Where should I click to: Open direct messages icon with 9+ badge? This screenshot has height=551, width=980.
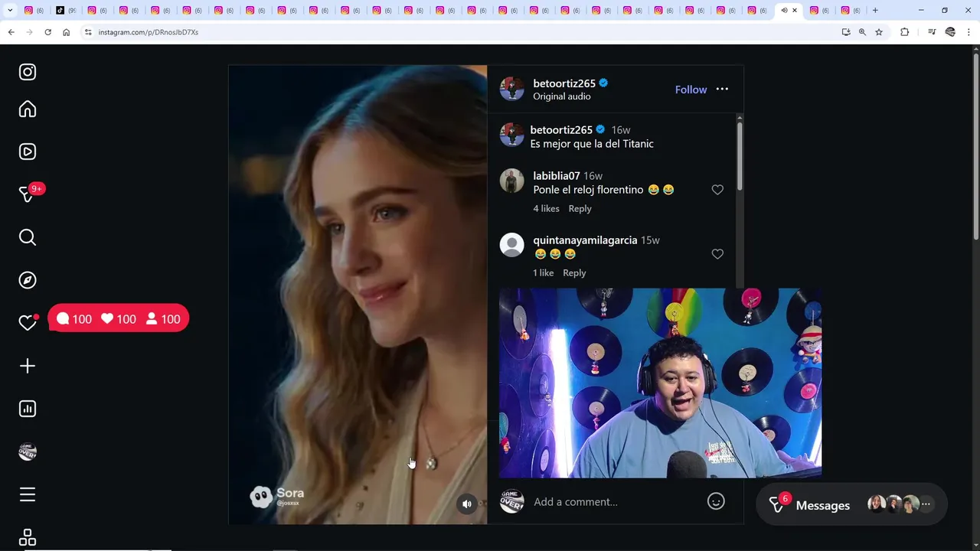28,194
